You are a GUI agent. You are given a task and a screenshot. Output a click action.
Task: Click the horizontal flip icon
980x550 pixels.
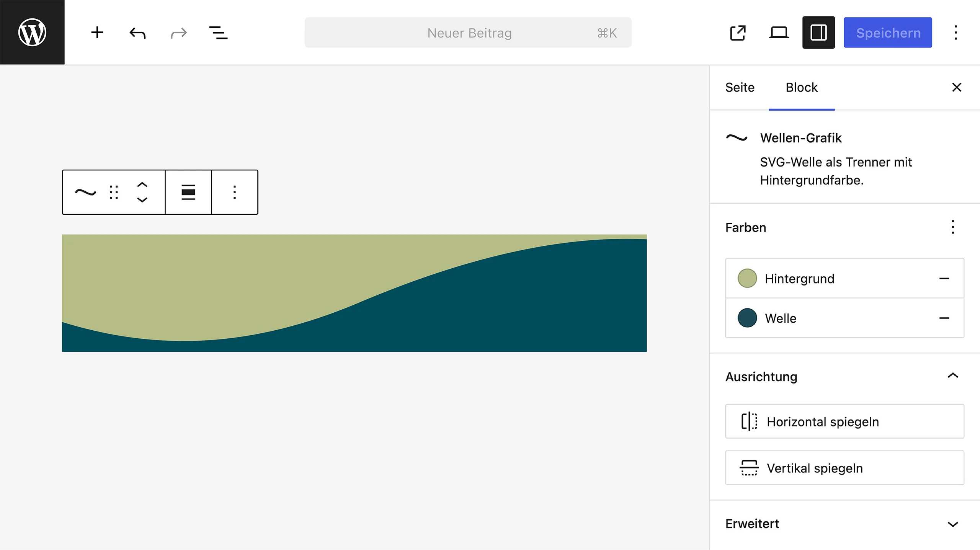click(749, 421)
